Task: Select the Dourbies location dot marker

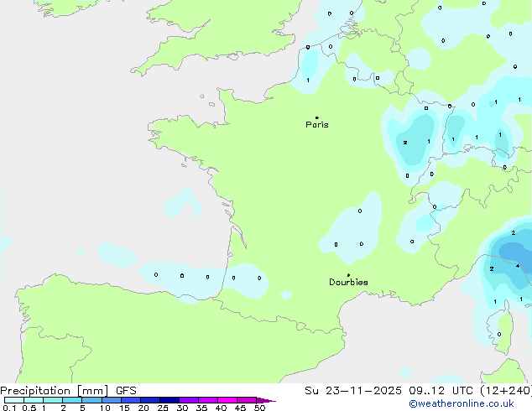Action: 348,275
